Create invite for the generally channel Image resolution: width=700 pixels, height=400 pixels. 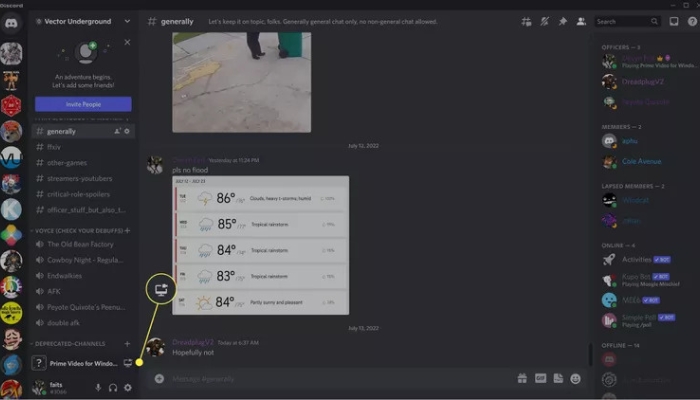[x=117, y=131]
